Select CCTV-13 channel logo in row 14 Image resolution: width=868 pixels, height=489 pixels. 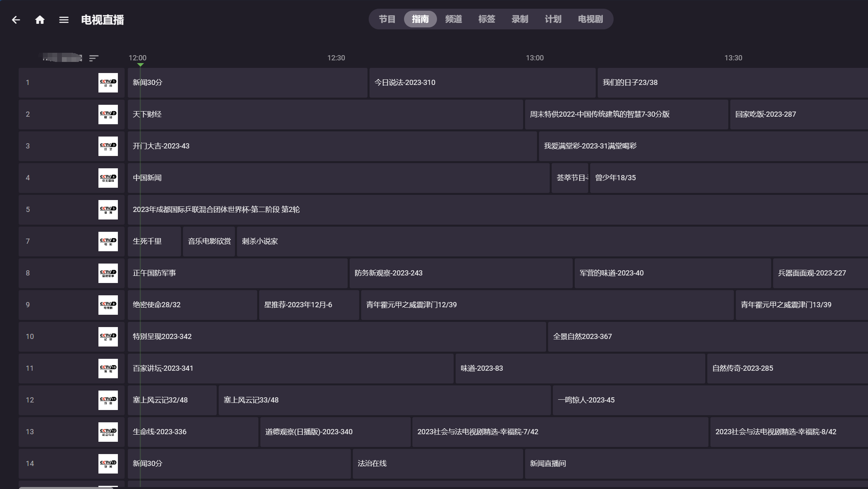click(x=108, y=464)
